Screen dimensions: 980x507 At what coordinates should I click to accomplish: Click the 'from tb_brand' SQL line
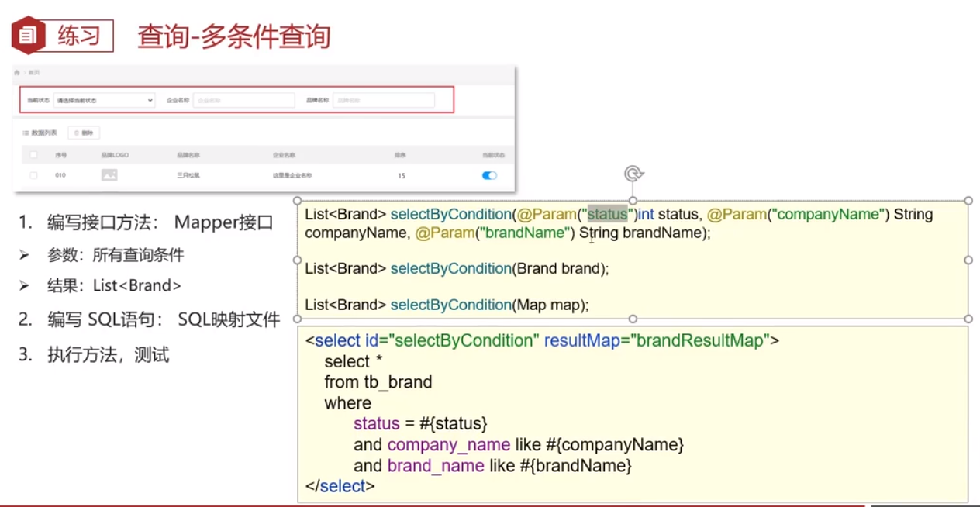tap(378, 382)
